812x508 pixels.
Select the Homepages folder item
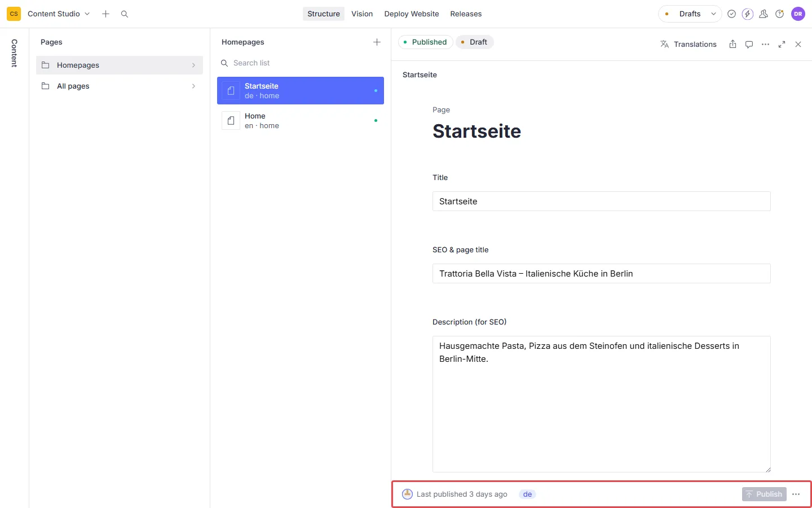(120, 65)
